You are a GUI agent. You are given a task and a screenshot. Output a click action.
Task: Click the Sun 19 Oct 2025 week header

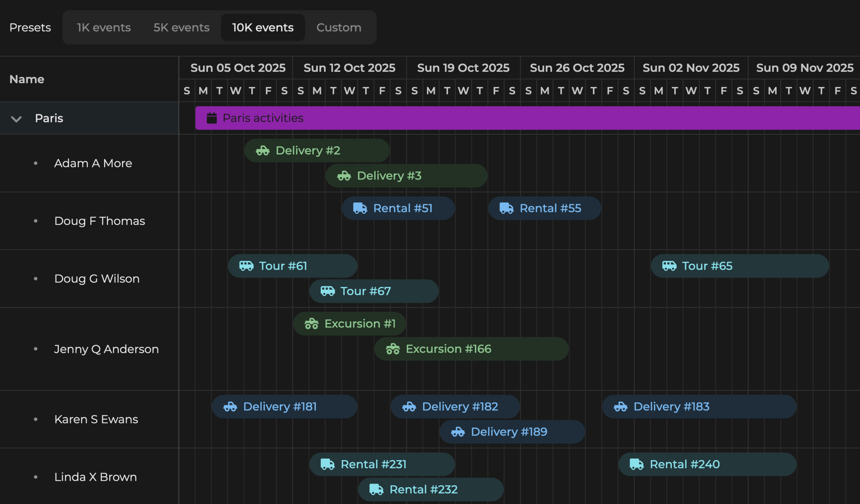(x=463, y=68)
